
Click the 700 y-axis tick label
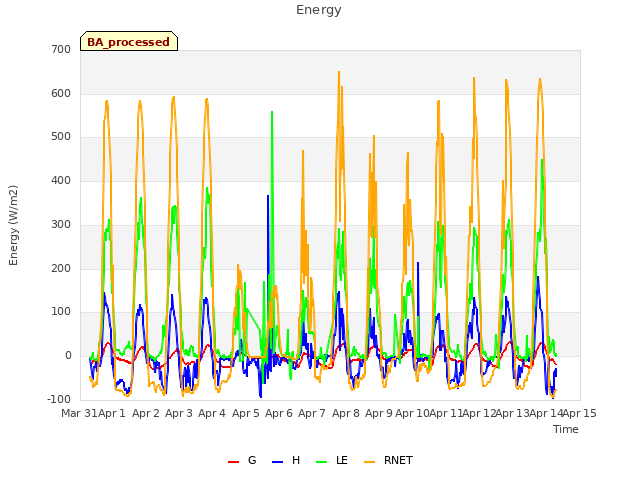(x=61, y=49)
